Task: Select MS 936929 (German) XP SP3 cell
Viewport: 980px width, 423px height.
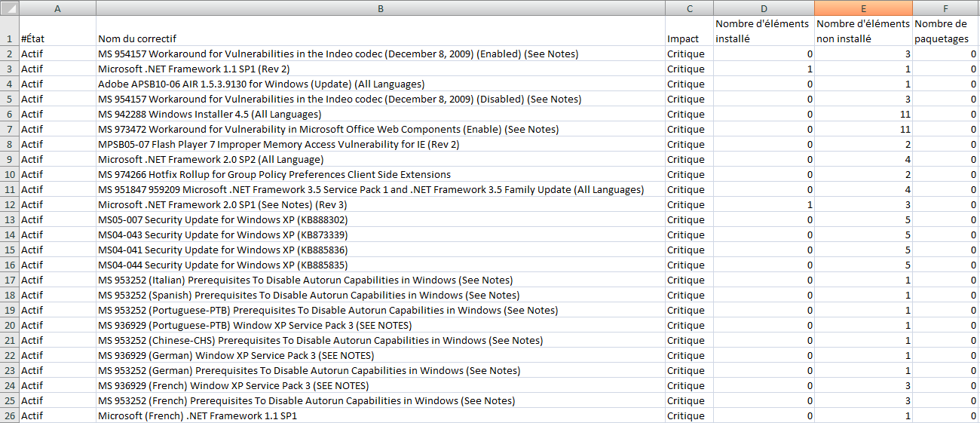Action: coord(380,356)
